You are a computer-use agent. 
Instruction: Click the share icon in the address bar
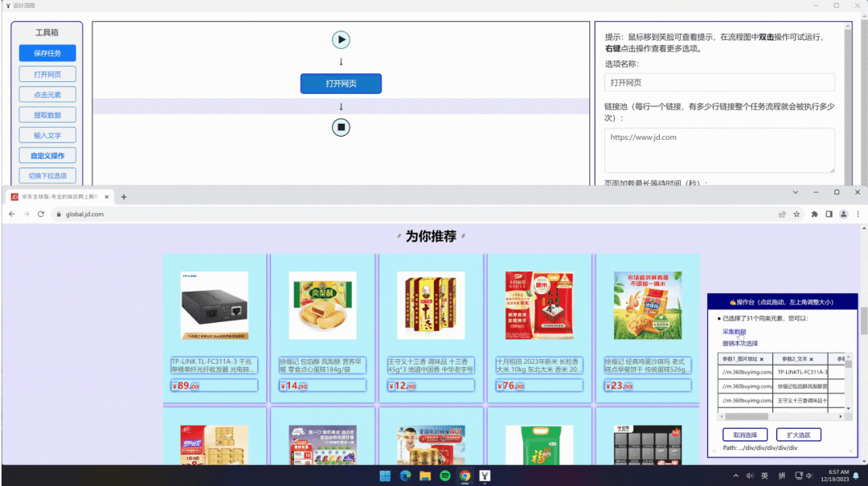click(782, 214)
